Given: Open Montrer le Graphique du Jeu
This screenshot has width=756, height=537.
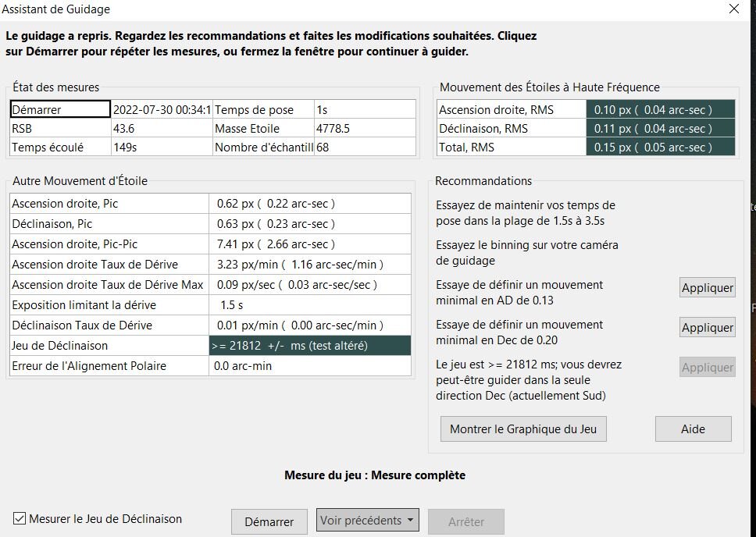Looking at the screenshot, I should coord(523,429).
